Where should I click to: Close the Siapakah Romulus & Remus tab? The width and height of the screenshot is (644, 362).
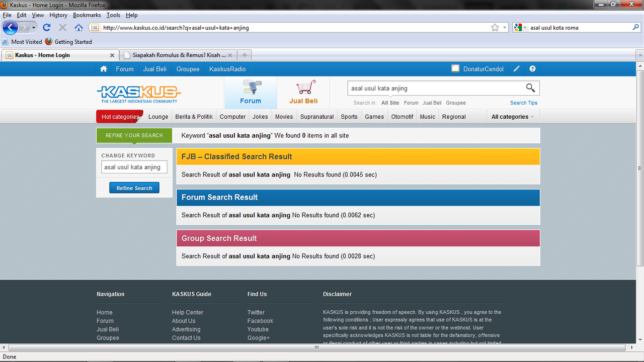pyautogui.click(x=230, y=55)
